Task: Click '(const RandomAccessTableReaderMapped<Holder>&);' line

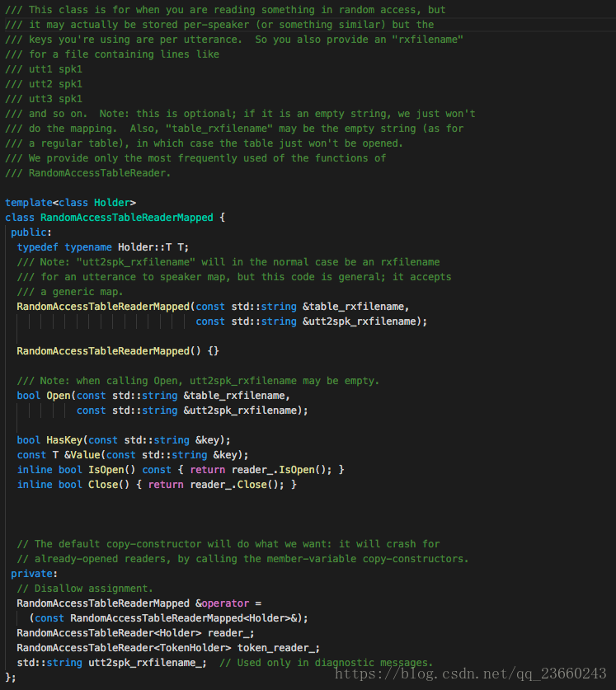Action: pyautogui.click(x=169, y=618)
